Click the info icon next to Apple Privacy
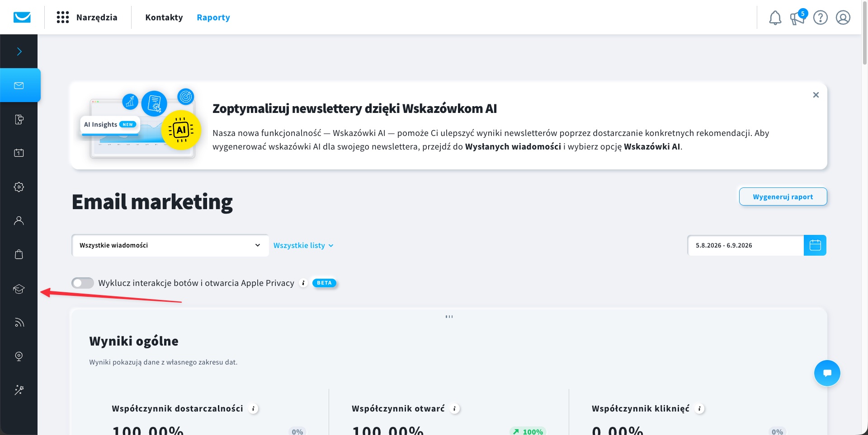 pos(303,283)
